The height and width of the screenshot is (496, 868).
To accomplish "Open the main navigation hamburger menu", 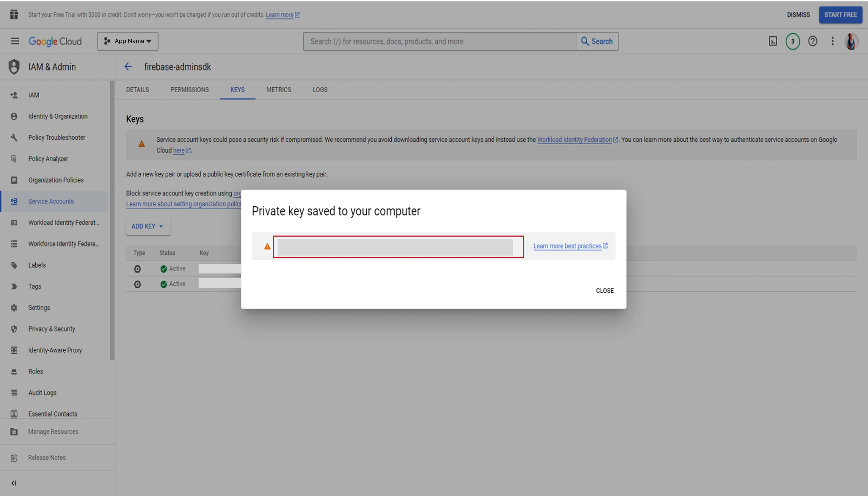I will point(15,41).
